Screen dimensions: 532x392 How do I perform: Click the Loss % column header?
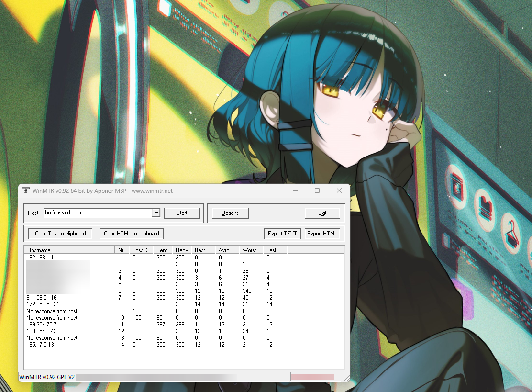coord(141,250)
